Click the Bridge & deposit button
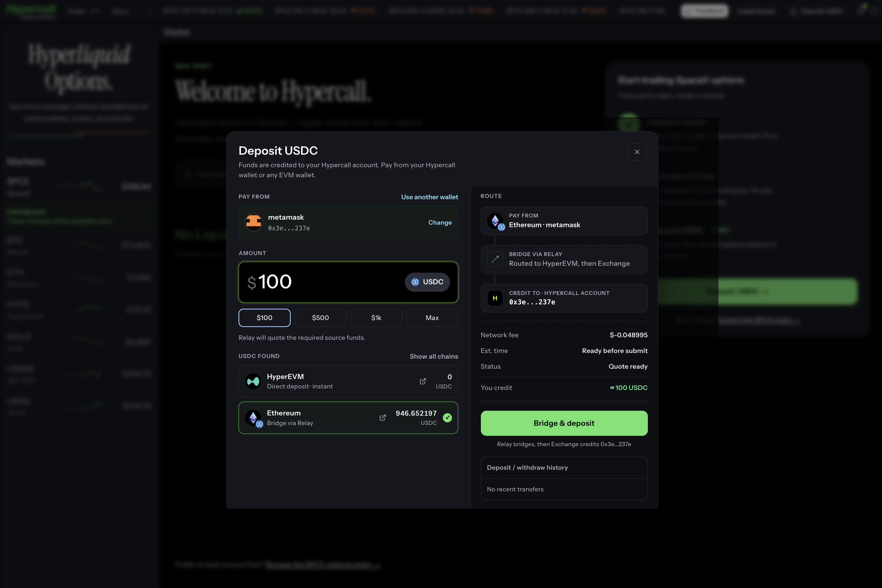 (564, 423)
